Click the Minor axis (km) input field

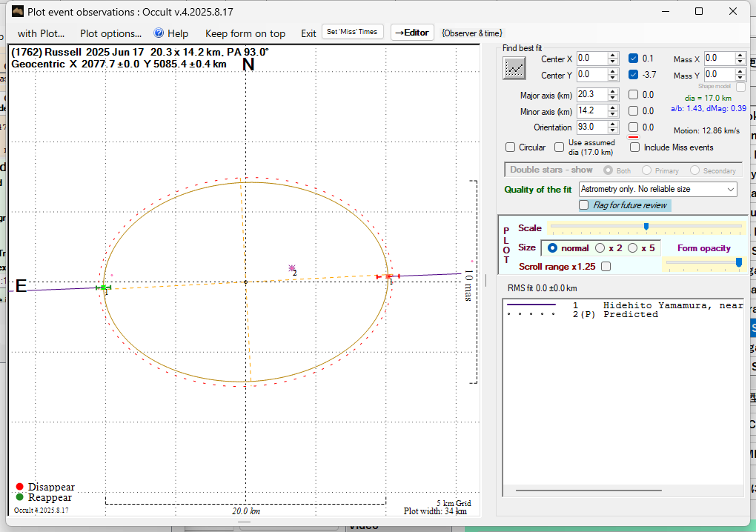[x=591, y=111]
